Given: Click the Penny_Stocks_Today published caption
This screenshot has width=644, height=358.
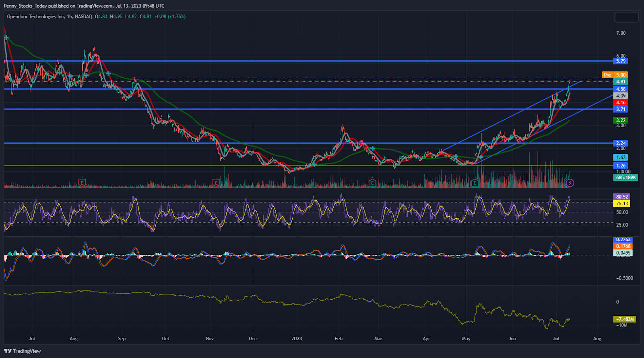Looking at the screenshot, I should (84, 6).
